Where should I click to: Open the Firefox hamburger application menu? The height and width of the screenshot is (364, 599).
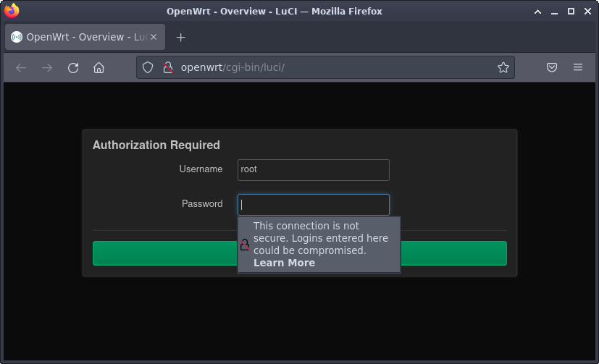(578, 67)
